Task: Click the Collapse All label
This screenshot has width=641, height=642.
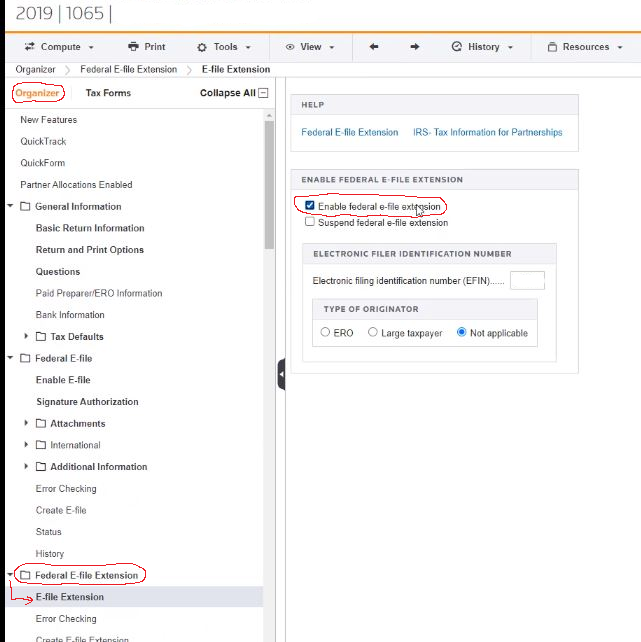Action: (x=228, y=93)
